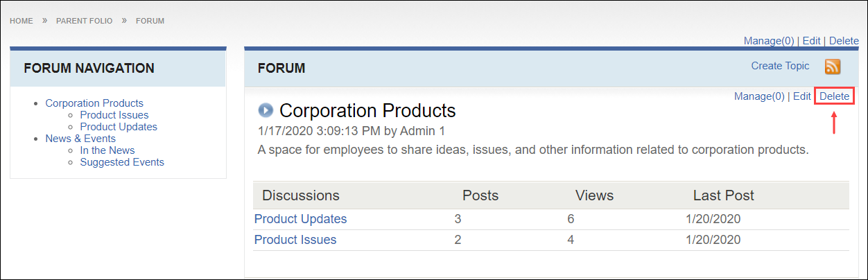Open Corporation Products in forum navigation
This screenshot has height=280, width=868.
tap(94, 103)
